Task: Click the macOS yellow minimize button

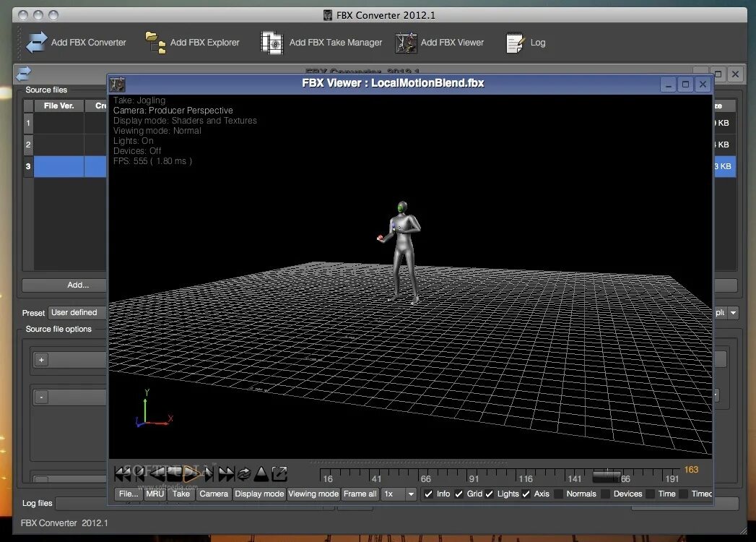Action: point(38,15)
